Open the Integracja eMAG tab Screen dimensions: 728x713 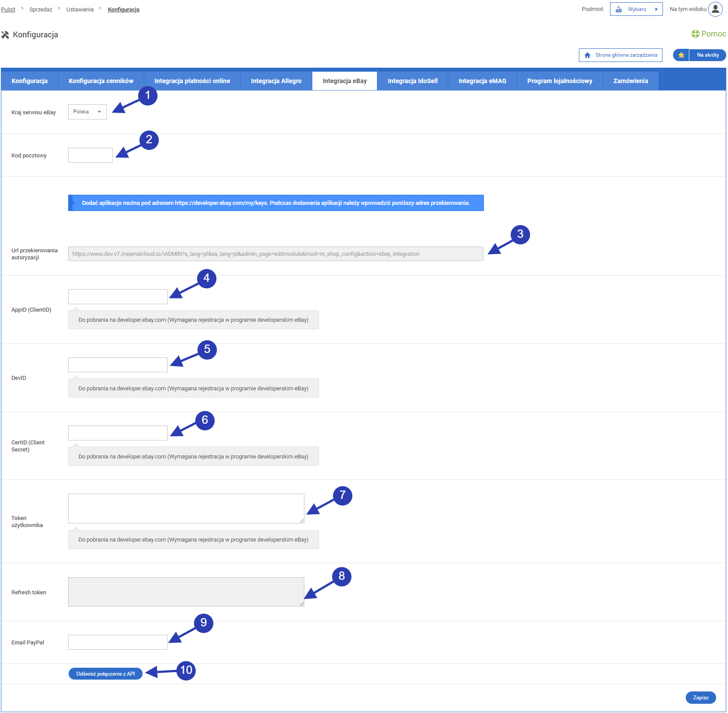pos(482,81)
